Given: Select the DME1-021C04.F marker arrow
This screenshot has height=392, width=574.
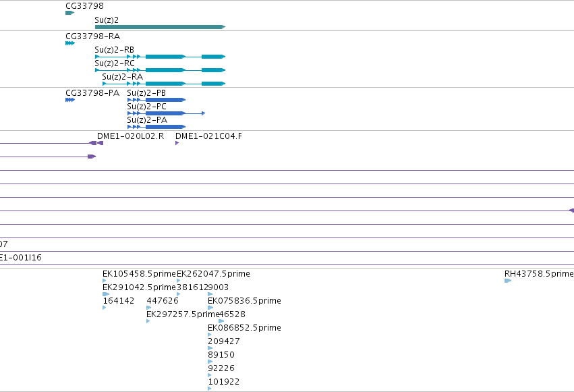Looking at the screenshot, I should coord(177,143).
